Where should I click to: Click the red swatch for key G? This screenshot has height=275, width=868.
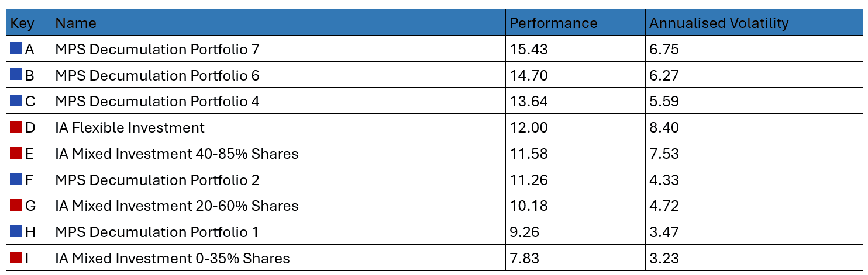(16, 205)
